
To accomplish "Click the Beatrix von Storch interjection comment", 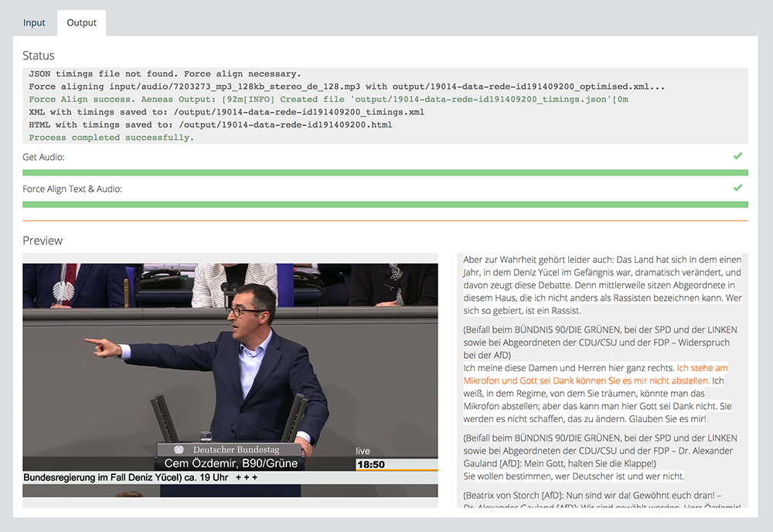I will click(x=601, y=495).
